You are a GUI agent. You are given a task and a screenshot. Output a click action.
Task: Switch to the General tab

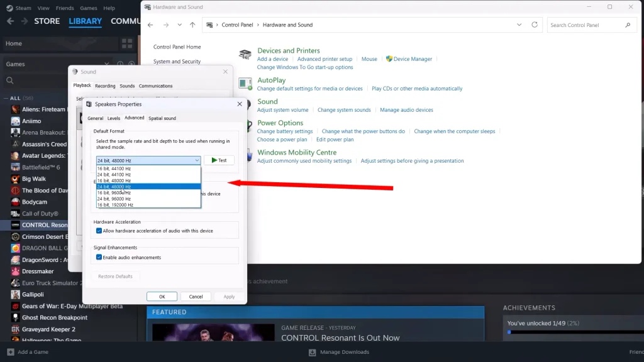click(x=96, y=118)
